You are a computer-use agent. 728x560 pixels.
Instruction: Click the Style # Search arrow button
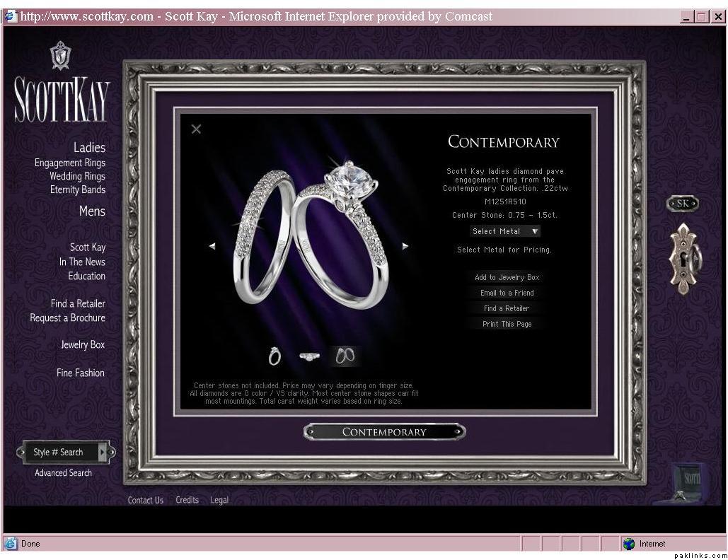(x=103, y=452)
